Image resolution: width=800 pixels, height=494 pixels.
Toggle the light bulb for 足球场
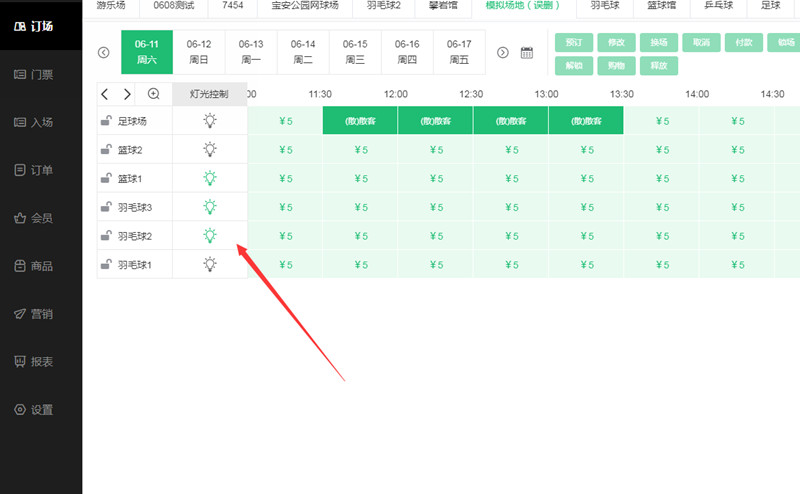210,121
